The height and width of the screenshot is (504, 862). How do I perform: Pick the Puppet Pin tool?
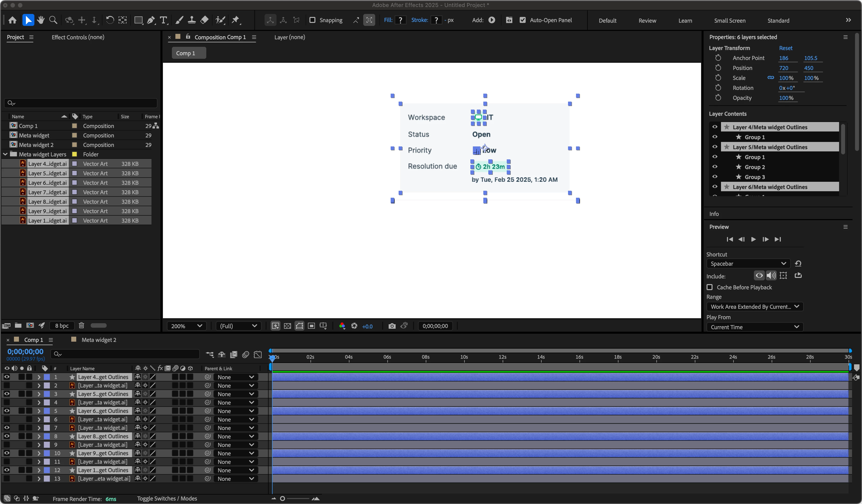coord(236,20)
